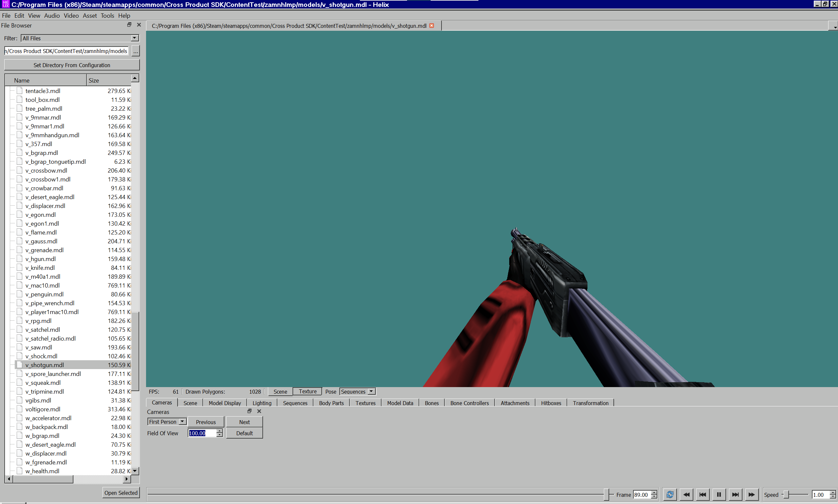Switch to the Bone Controllers tab
The image size is (838, 504).
click(x=470, y=403)
